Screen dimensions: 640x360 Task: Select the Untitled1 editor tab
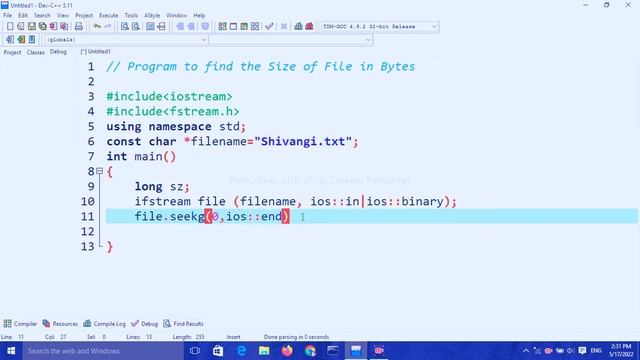coord(96,52)
